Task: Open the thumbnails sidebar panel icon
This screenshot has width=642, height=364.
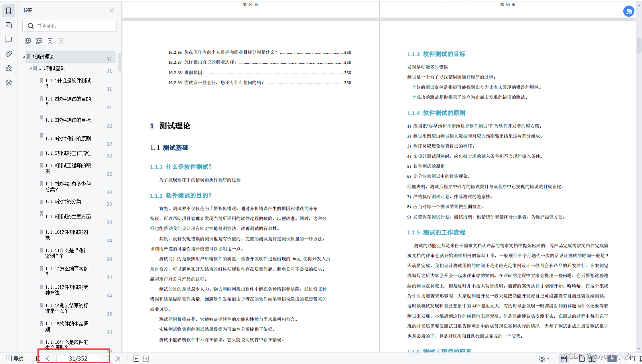Action: (9, 25)
